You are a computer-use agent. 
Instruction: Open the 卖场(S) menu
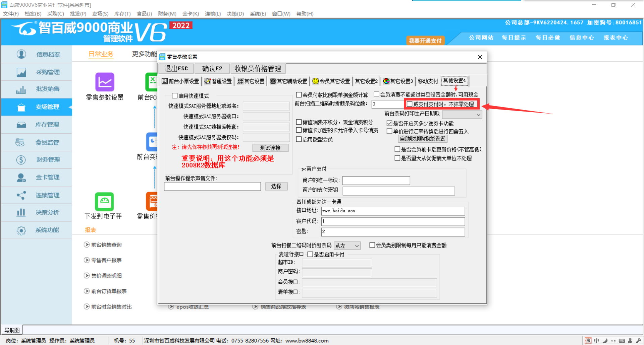(100, 14)
